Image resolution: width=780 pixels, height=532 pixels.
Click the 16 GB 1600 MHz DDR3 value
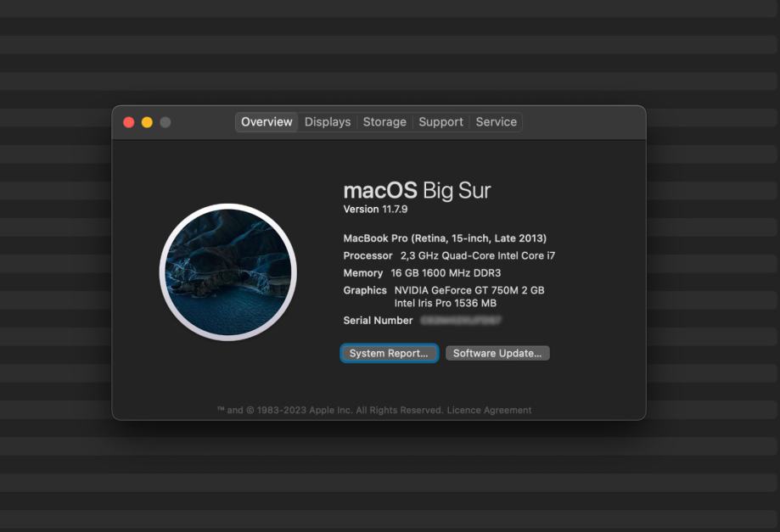click(x=446, y=273)
